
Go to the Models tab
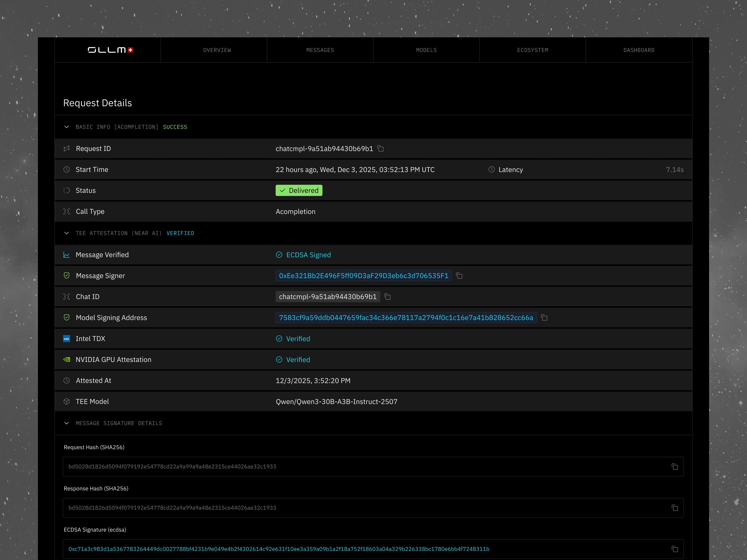[x=426, y=50]
